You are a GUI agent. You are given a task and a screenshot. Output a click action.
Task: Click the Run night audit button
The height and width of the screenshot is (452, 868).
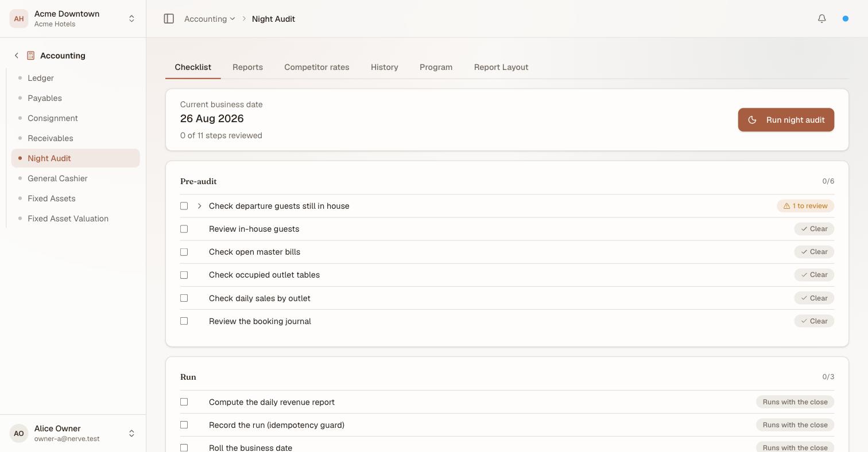(786, 120)
